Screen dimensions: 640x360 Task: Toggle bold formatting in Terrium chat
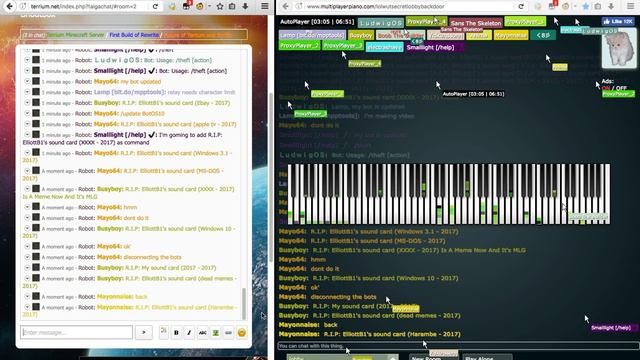[176, 333]
